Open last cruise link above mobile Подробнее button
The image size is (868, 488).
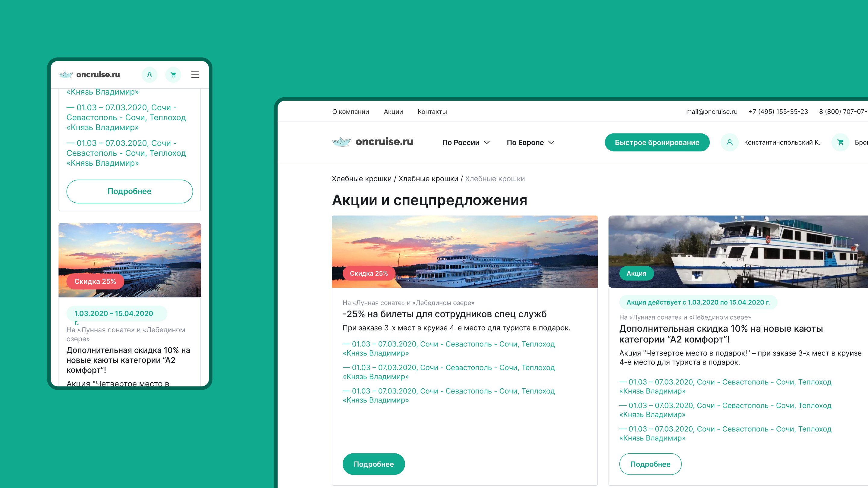pos(126,153)
